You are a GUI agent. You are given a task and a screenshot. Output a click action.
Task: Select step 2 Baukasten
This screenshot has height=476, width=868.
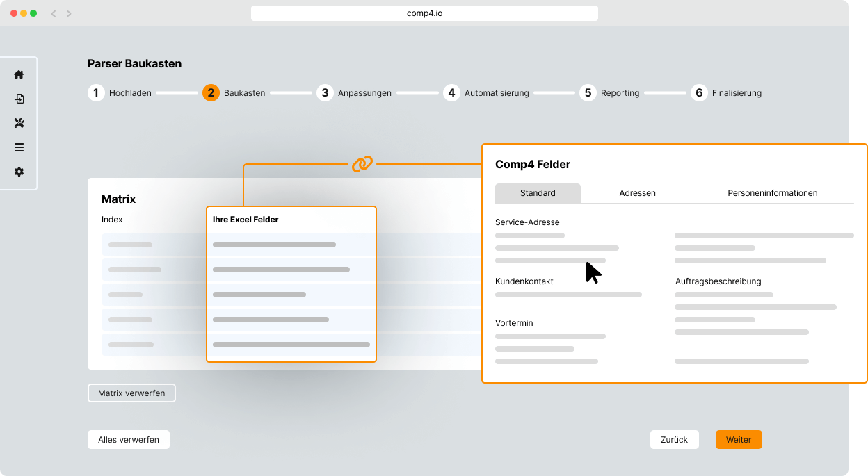coord(234,92)
